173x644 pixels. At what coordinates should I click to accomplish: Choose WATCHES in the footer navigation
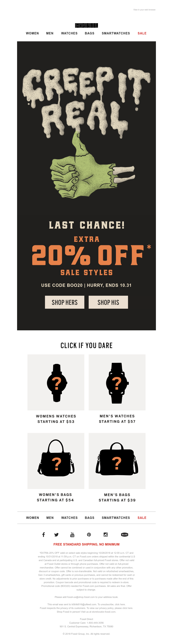coord(69,518)
